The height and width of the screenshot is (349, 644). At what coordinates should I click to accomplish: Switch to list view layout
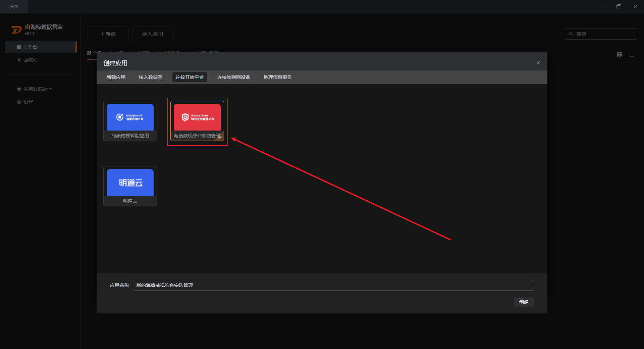pyautogui.click(x=632, y=55)
